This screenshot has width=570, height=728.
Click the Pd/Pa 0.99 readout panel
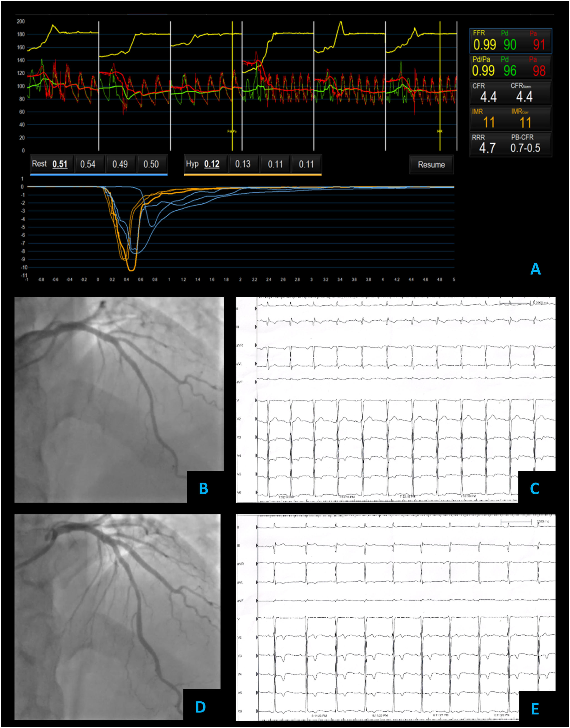click(x=510, y=67)
